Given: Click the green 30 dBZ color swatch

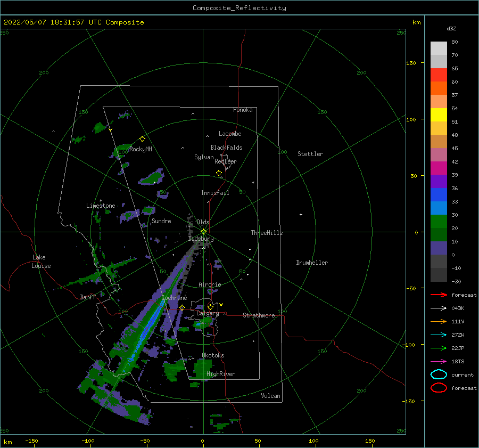Looking at the screenshot, I should coord(439,221).
